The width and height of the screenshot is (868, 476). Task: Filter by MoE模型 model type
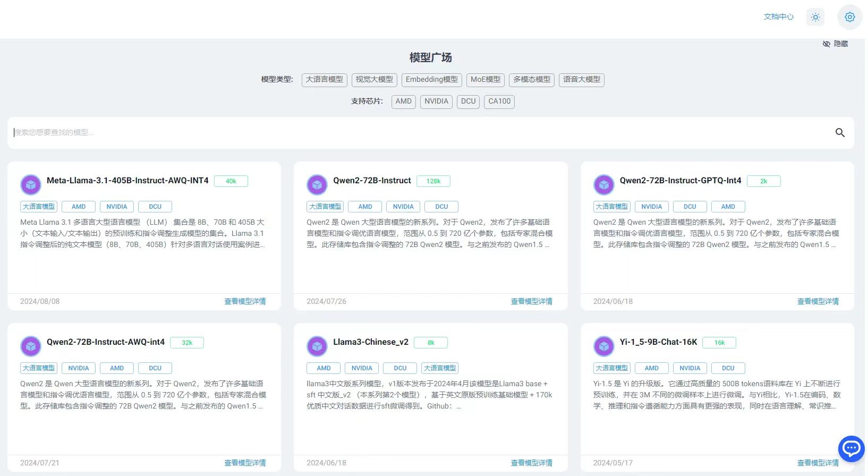coord(486,80)
